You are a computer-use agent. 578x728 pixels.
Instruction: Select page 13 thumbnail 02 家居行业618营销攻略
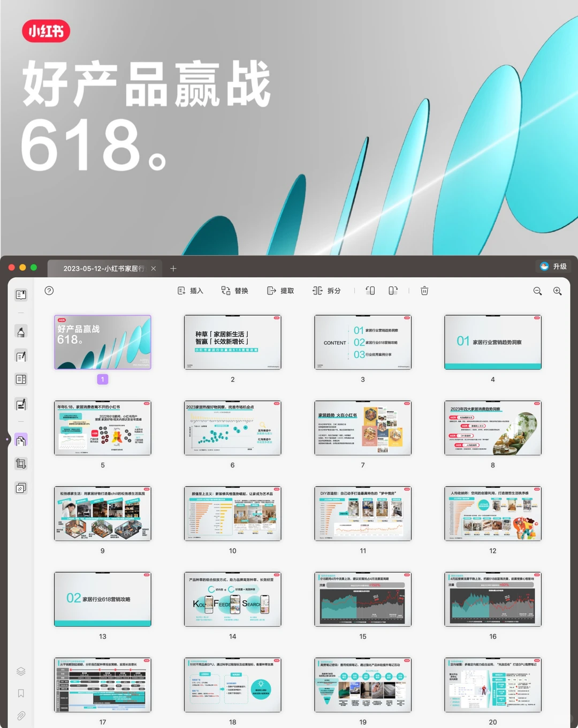tap(103, 599)
